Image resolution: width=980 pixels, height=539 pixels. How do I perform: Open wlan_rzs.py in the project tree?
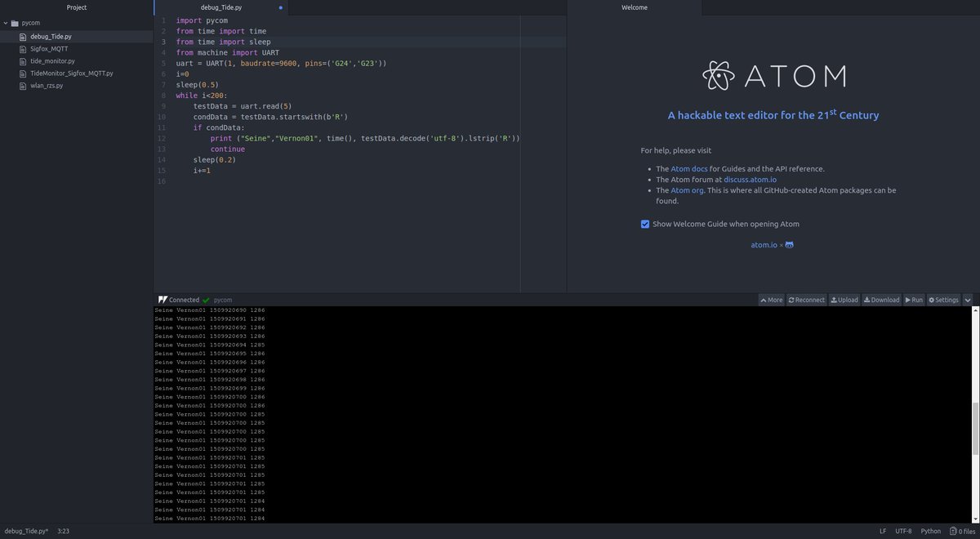pos(47,86)
